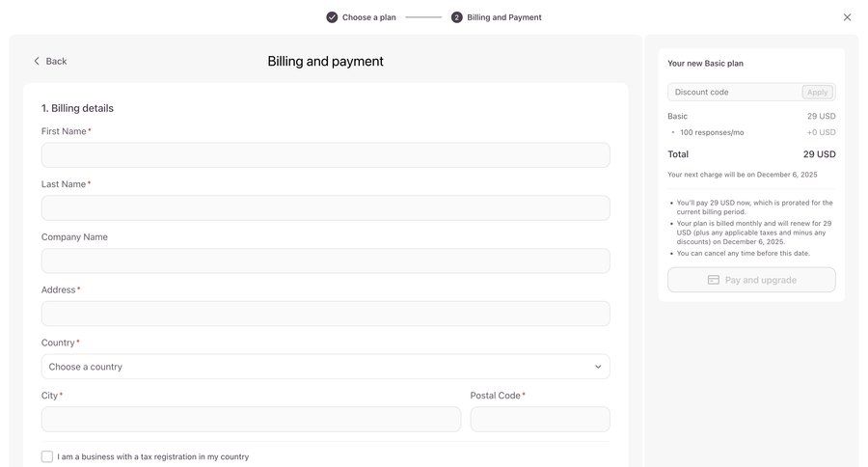
Task: Click the Apply discount button
Action: click(x=817, y=92)
